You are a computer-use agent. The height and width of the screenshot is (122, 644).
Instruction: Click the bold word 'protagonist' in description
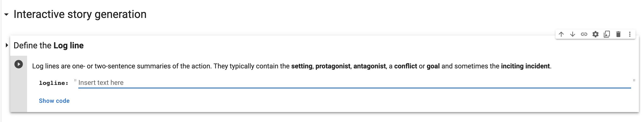click(x=333, y=66)
